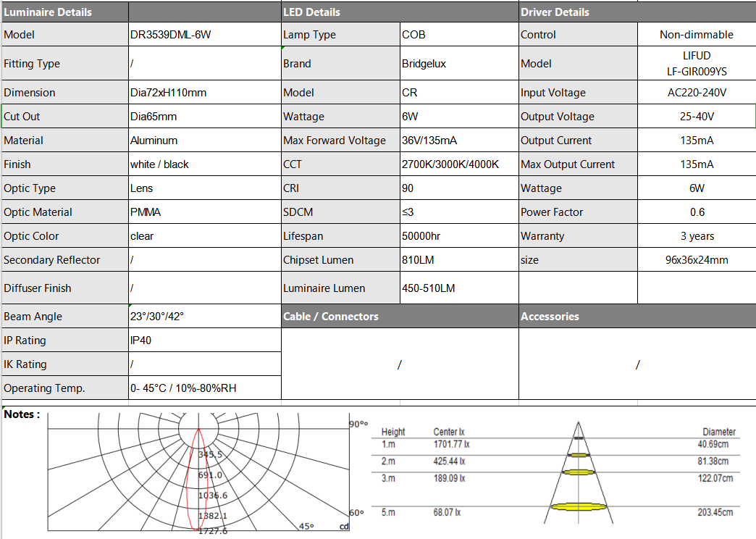Click the Operating Temp. label cell
The height and width of the screenshot is (539, 756).
point(65,388)
